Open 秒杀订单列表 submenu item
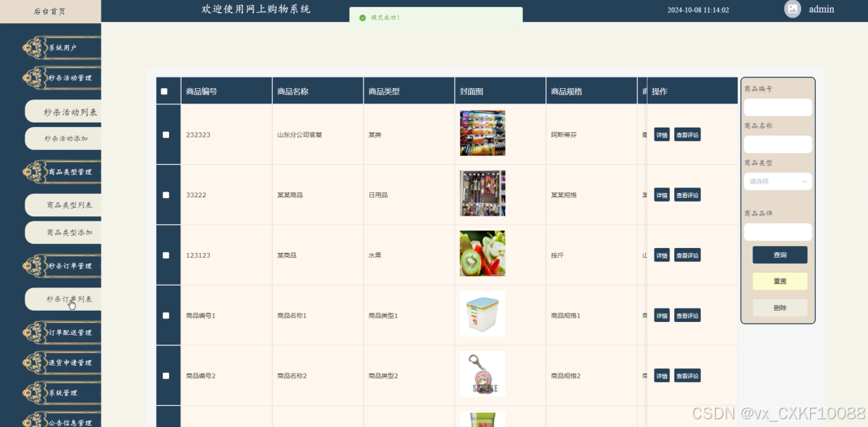This screenshot has width=868, height=427. [63, 299]
